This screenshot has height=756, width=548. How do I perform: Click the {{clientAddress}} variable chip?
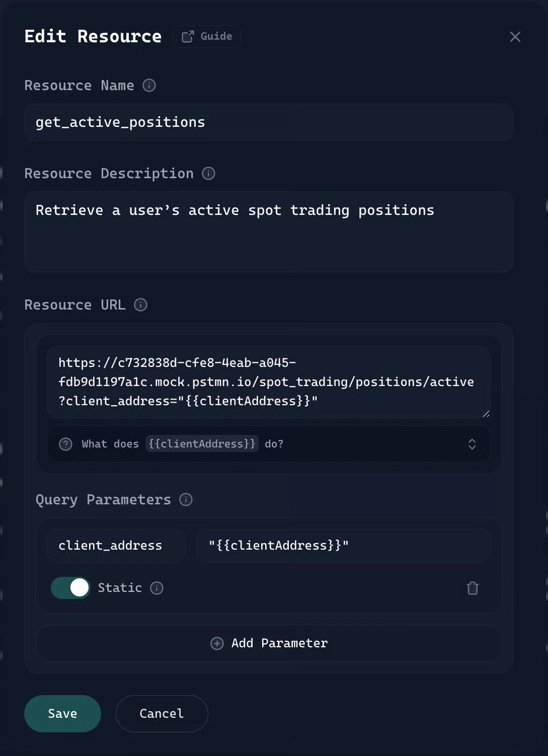click(x=202, y=444)
